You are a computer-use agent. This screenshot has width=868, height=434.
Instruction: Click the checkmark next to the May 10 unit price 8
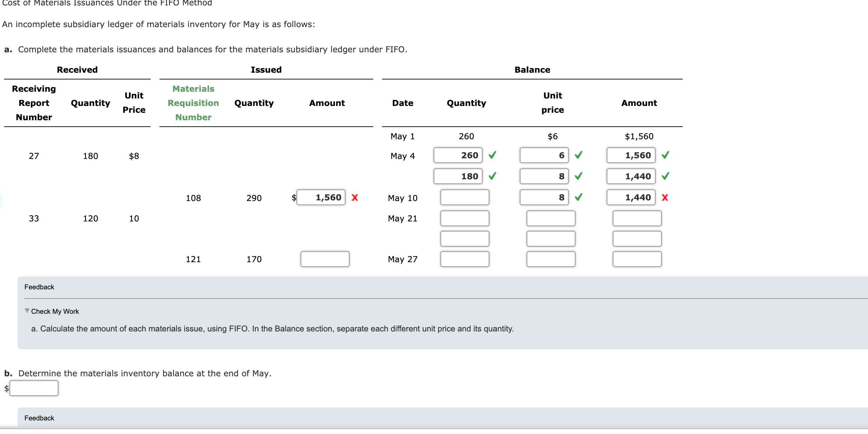pos(579,197)
